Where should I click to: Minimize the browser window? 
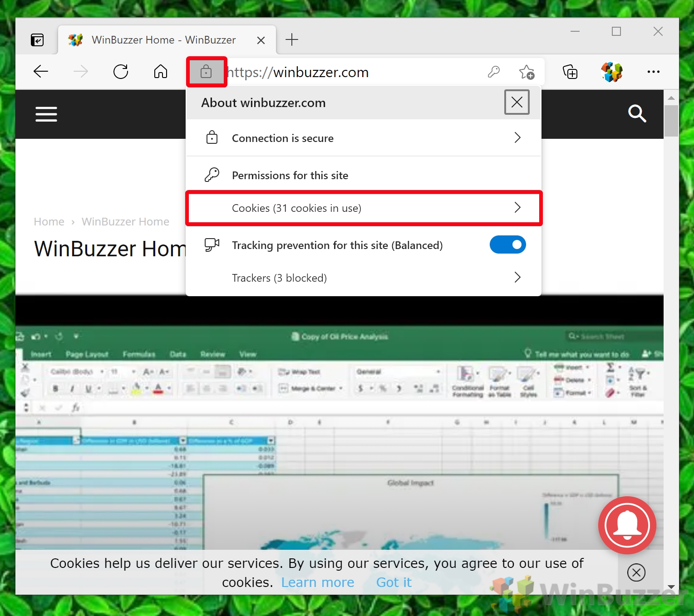pos(575,31)
